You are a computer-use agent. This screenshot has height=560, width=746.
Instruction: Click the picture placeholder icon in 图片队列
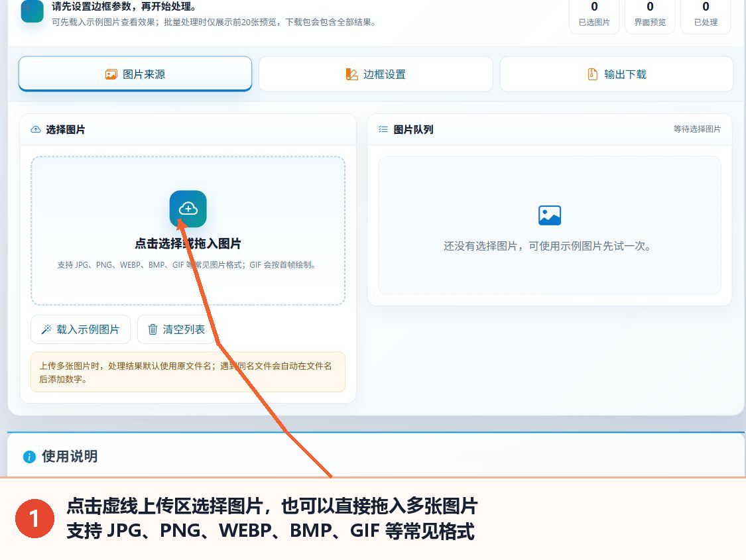(x=550, y=215)
